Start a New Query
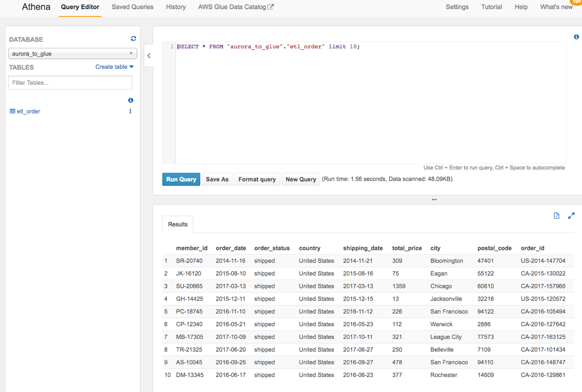This screenshot has height=392, width=582. (301, 179)
